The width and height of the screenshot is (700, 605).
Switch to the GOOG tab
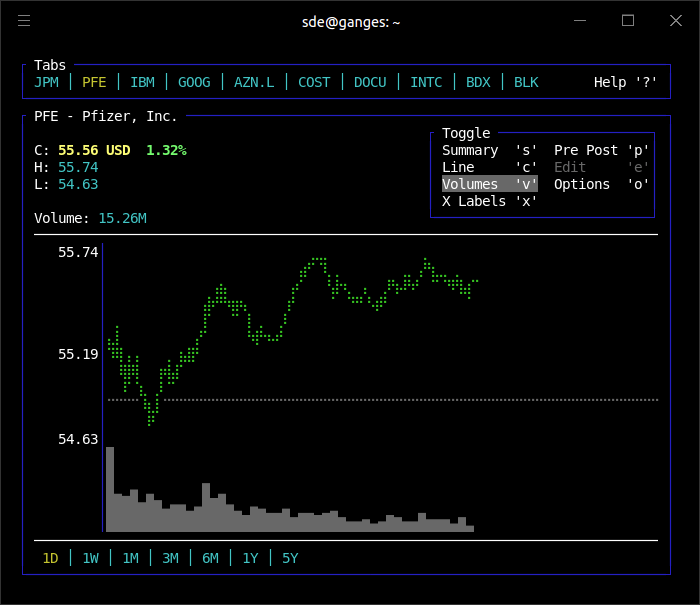coord(194,83)
